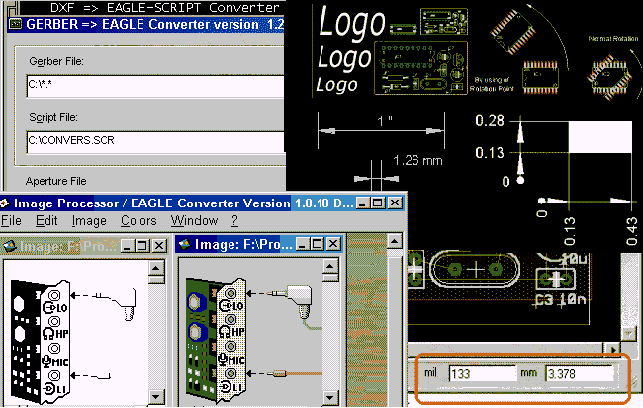Click the capacitor C3 pad footprint

click(556, 279)
